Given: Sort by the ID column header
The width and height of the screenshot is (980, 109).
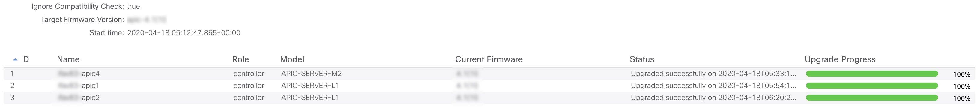Looking at the screenshot, I should pyautogui.click(x=25, y=59).
